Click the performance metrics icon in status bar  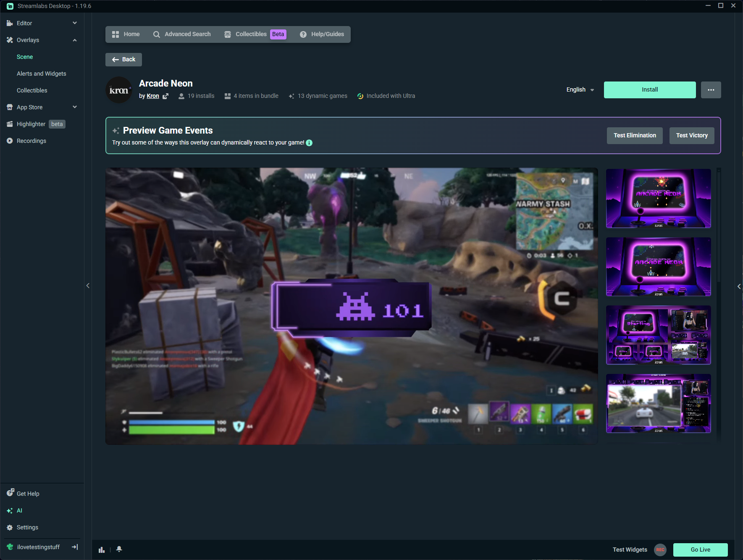[102, 549]
